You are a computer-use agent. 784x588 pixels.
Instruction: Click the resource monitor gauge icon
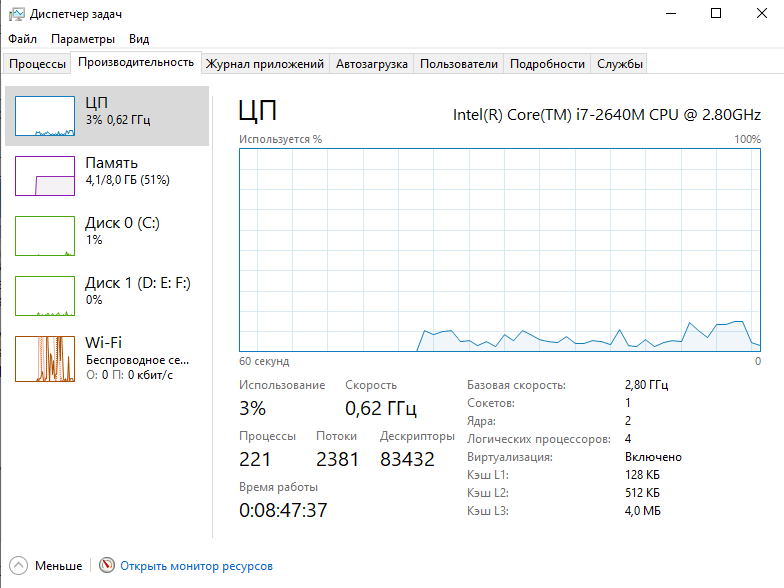pyautogui.click(x=106, y=566)
